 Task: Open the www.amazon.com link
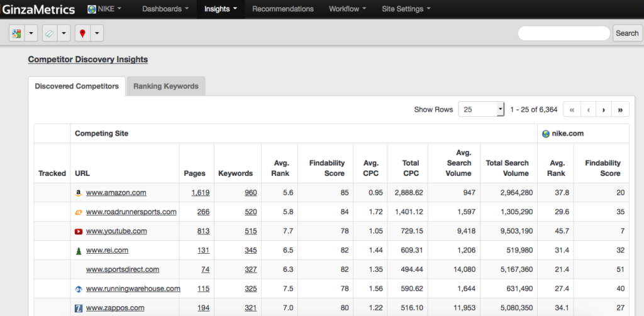[116, 192]
